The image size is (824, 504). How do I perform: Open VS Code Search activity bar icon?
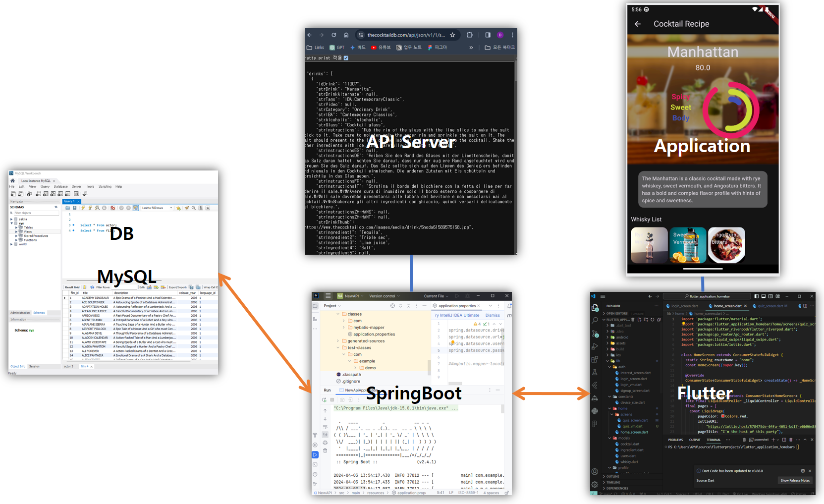click(x=595, y=321)
